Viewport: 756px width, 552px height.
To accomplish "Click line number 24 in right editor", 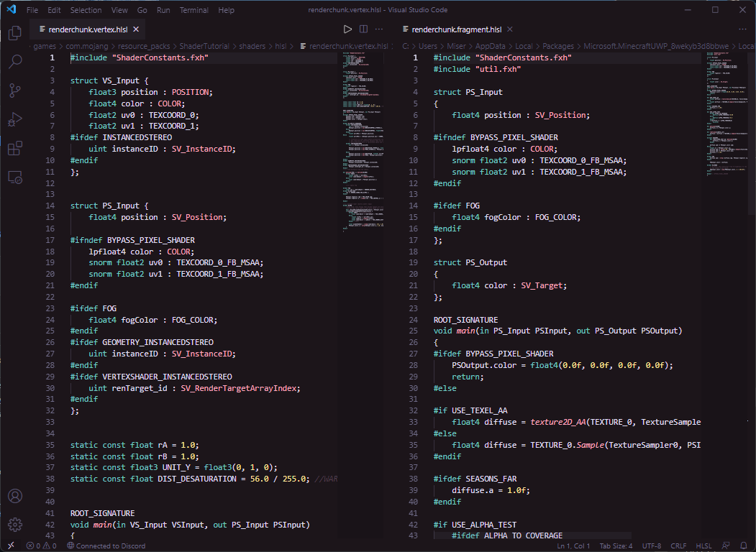I will 413,320.
